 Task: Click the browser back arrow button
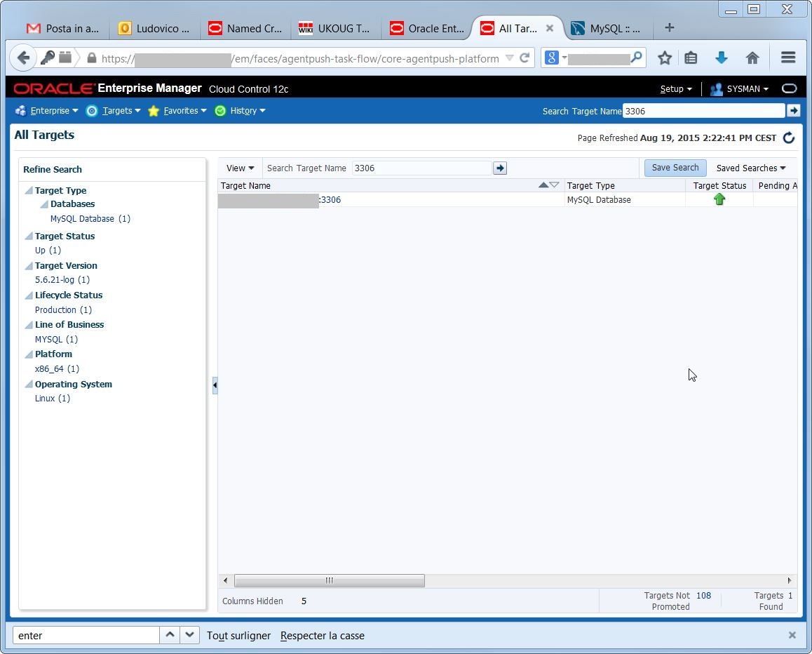22,58
